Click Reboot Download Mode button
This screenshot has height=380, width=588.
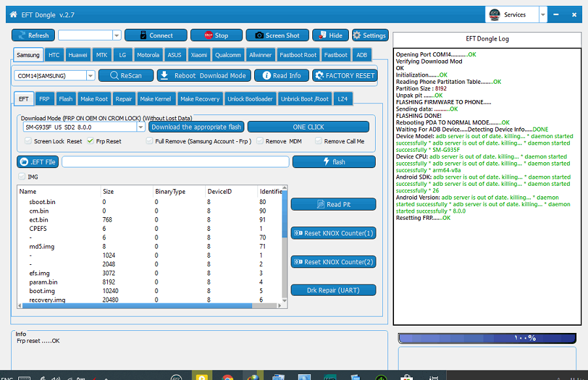[x=204, y=75]
